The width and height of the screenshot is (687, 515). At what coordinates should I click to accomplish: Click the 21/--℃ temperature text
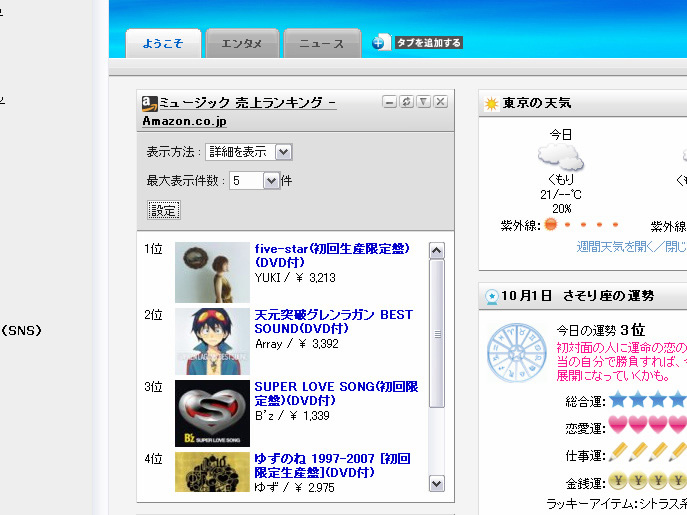pyautogui.click(x=561, y=195)
